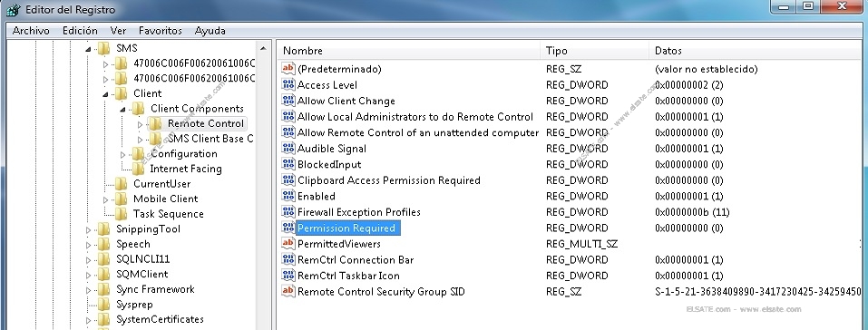Click the Allow Client Change DWORD icon
Image resolution: width=868 pixels, height=330 pixels.
tap(288, 101)
